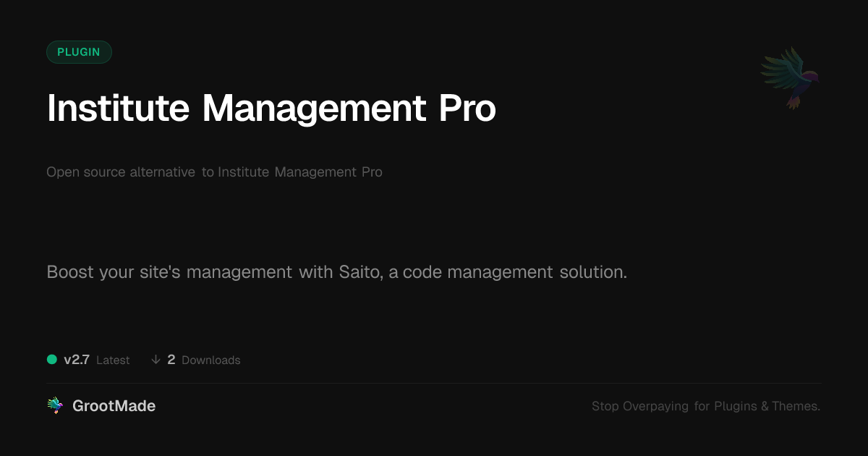Click the word Management in the large heading
Image resolution: width=868 pixels, height=456 pixels.
click(314, 109)
